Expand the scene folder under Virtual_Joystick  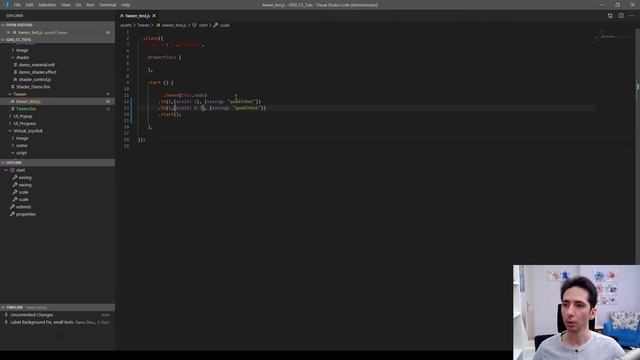(22, 146)
